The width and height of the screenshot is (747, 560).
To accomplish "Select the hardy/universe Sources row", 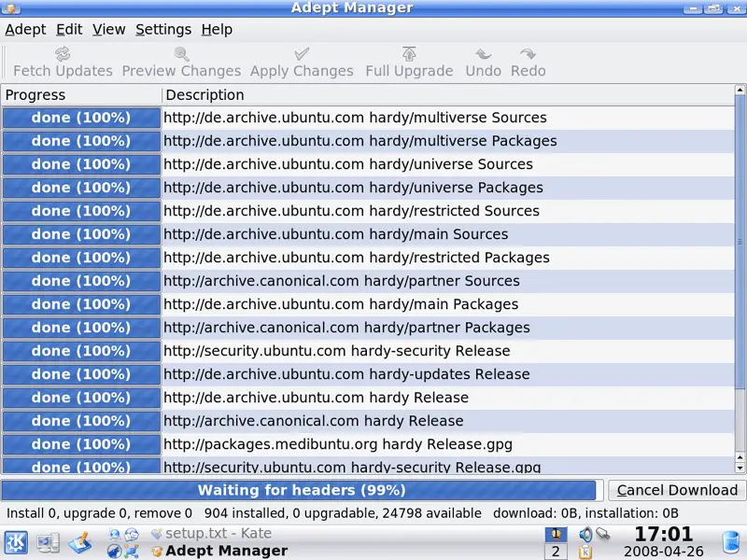I will (x=368, y=164).
